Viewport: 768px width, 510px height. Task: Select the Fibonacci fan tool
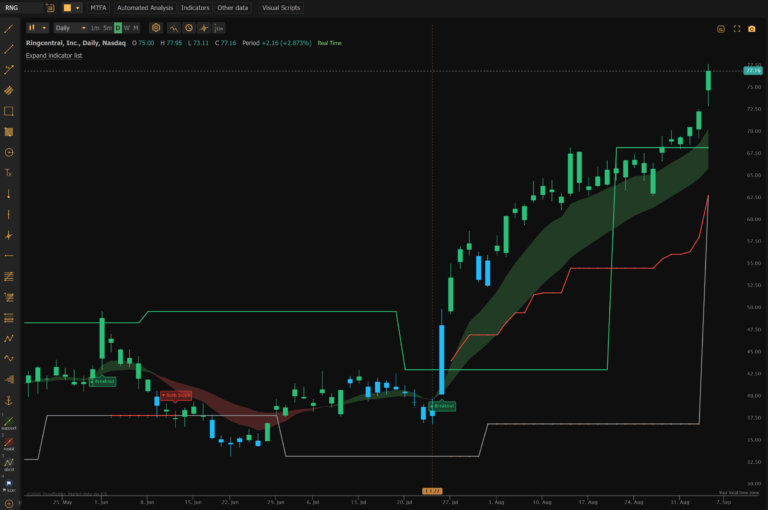[8, 297]
